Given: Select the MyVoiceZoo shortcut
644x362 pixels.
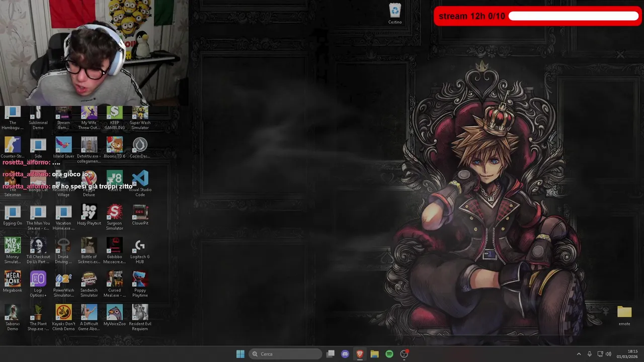Looking at the screenshot, I should pos(115,316).
